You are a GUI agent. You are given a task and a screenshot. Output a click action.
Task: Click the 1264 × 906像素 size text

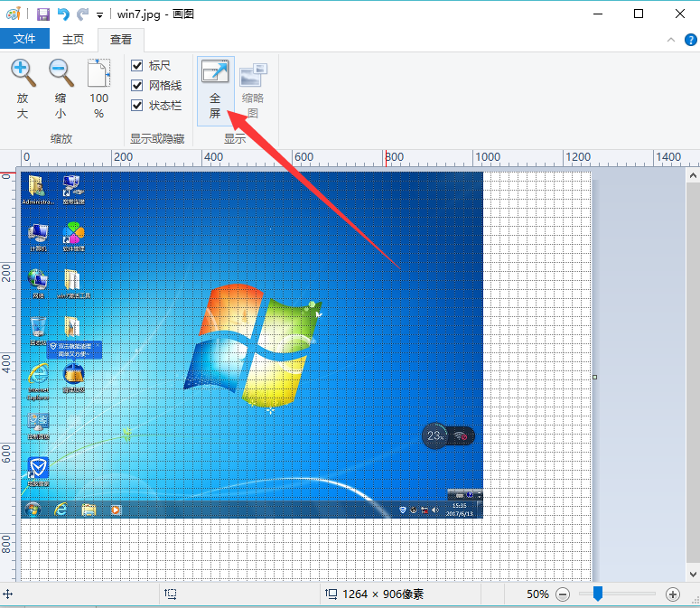(x=383, y=594)
